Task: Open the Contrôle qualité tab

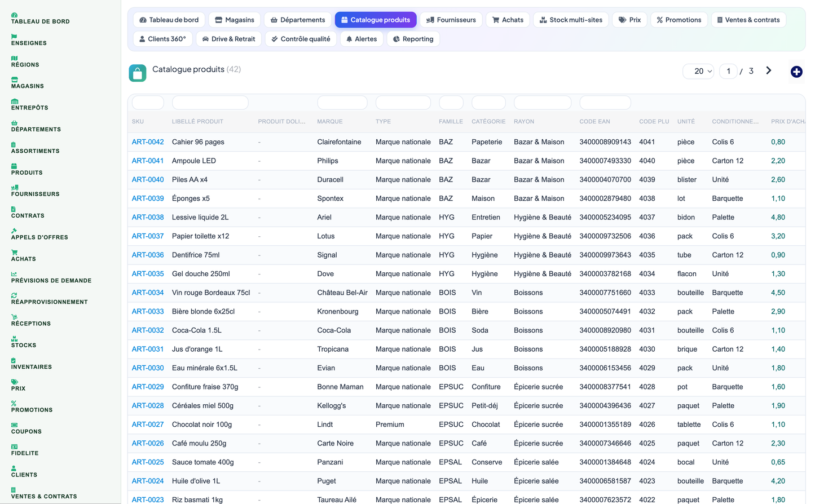Action: coord(301,39)
